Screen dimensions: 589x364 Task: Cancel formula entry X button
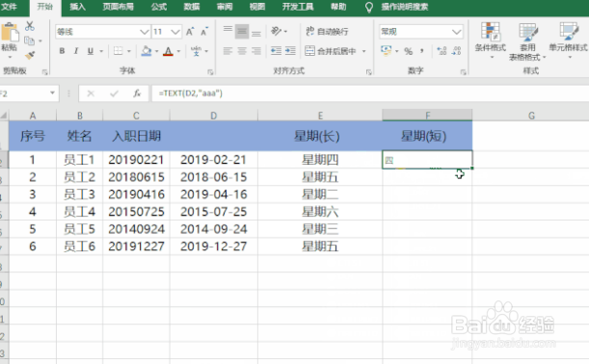(91, 93)
